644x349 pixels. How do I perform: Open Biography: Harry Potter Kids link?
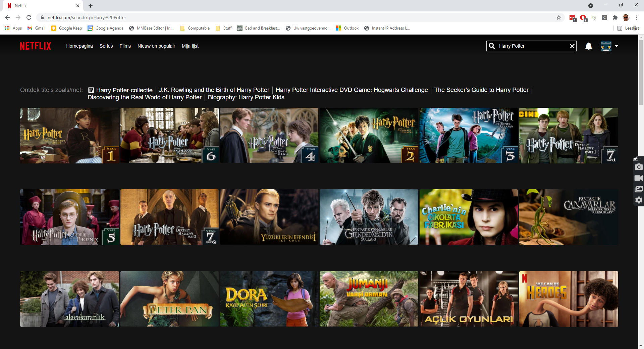(x=246, y=97)
